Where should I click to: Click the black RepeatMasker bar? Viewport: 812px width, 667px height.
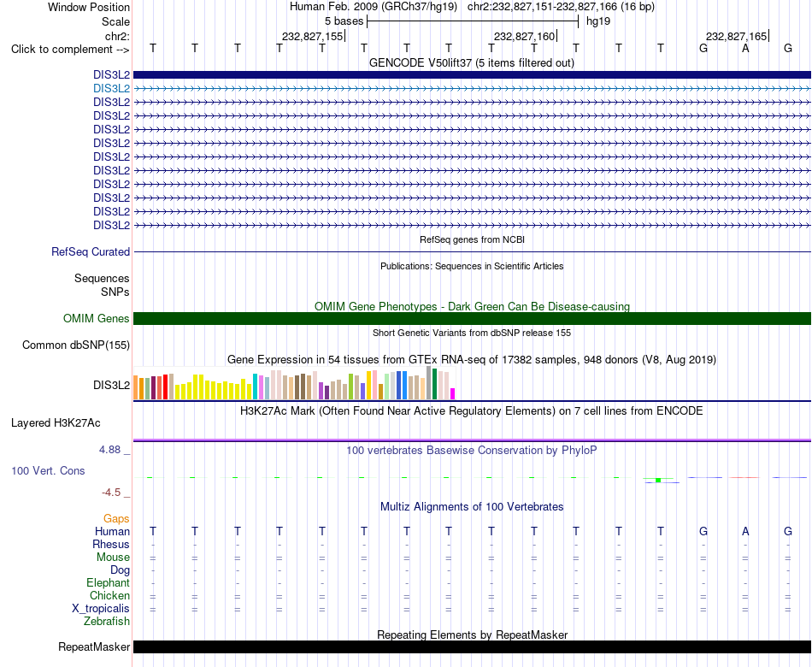pos(472,646)
